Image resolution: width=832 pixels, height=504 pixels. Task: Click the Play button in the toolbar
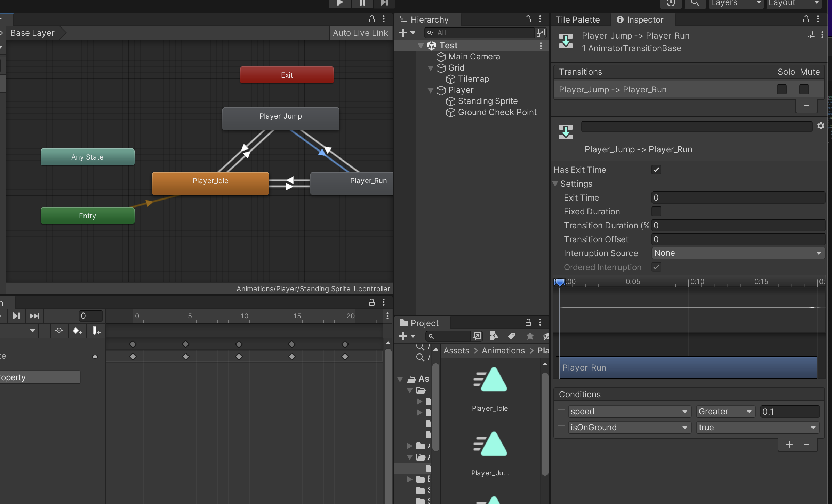[340, 3]
